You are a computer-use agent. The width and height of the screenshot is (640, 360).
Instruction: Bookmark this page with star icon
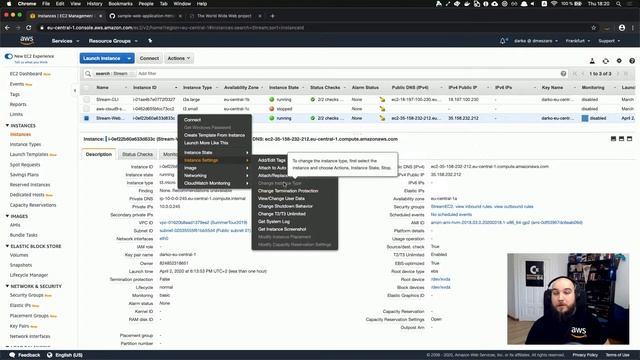pyautogui.click(x=593, y=28)
